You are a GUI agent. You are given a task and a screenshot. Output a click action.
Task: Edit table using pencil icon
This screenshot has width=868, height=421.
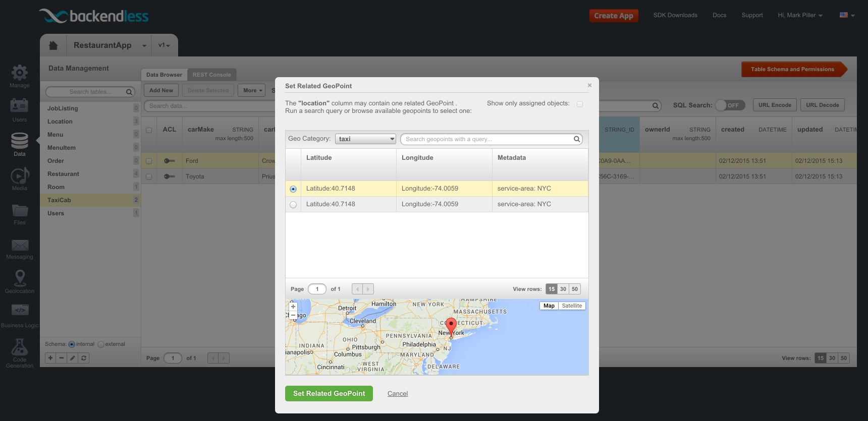point(73,358)
